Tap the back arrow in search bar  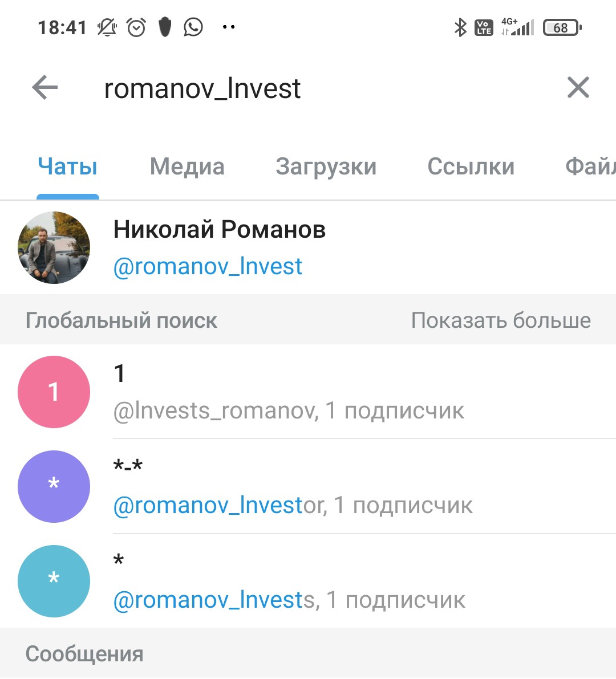(x=44, y=87)
